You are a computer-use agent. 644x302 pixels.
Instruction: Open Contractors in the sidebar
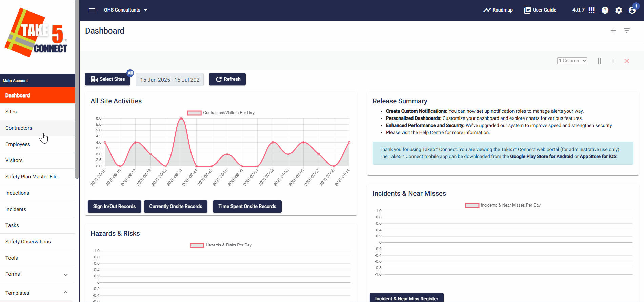[38, 128]
